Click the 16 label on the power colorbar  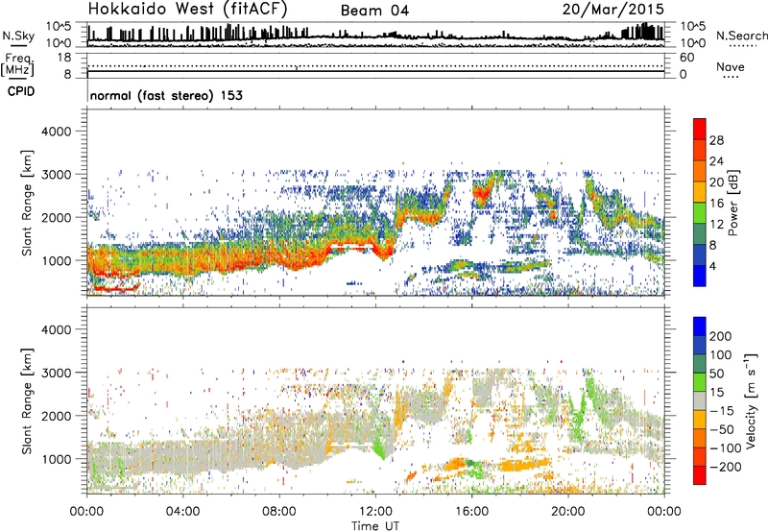(716, 204)
